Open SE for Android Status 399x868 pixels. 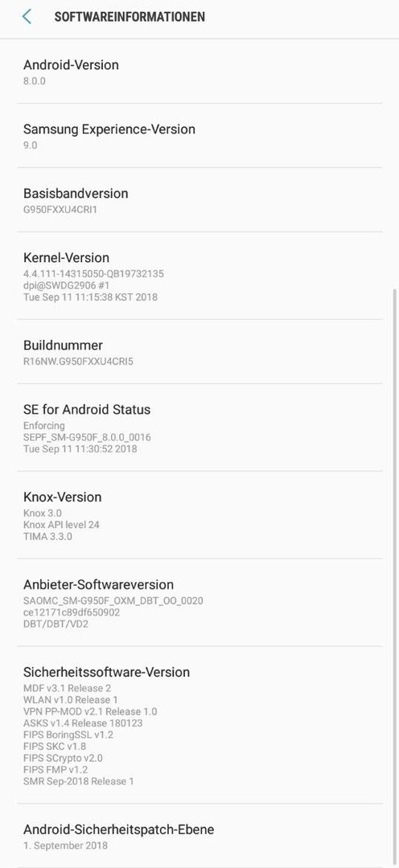199,428
